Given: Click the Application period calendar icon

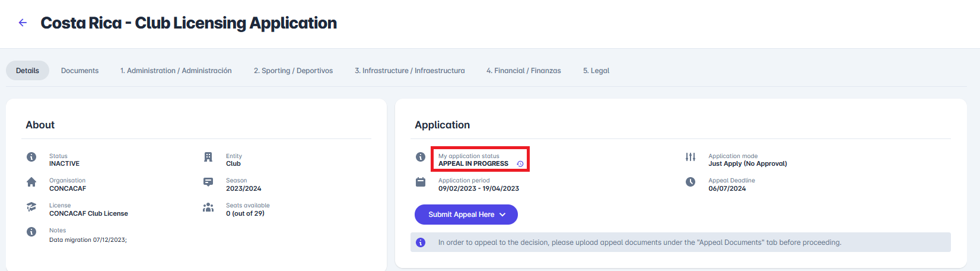Looking at the screenshot, I should 421,182.
